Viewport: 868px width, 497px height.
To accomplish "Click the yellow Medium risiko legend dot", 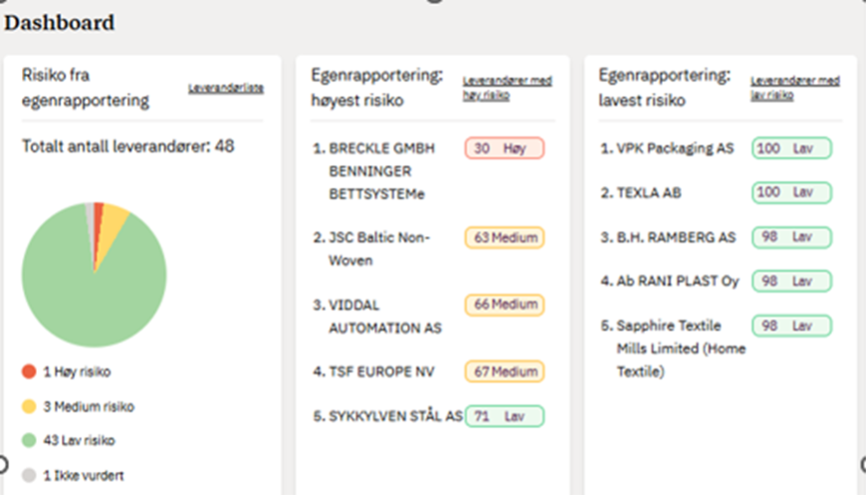I will click(29, 406).
